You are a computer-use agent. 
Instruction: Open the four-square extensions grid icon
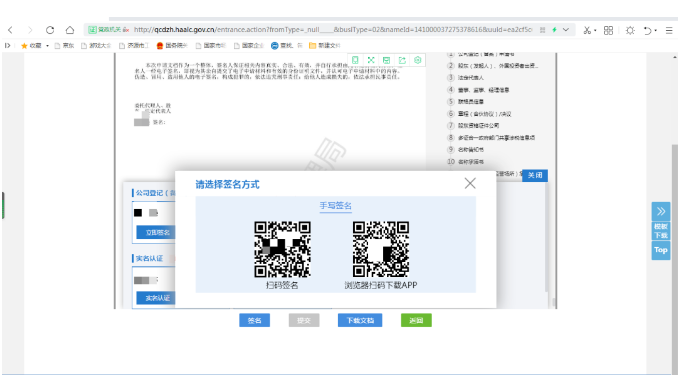(x=608, y=30)
